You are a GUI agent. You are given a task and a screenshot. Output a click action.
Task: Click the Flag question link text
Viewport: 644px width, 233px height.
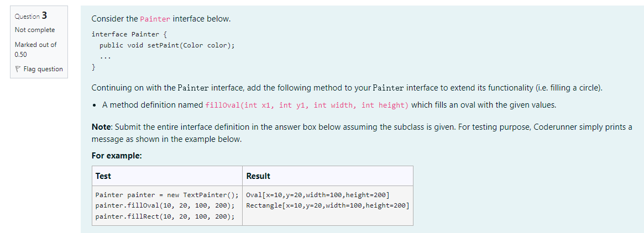point(43,69)
